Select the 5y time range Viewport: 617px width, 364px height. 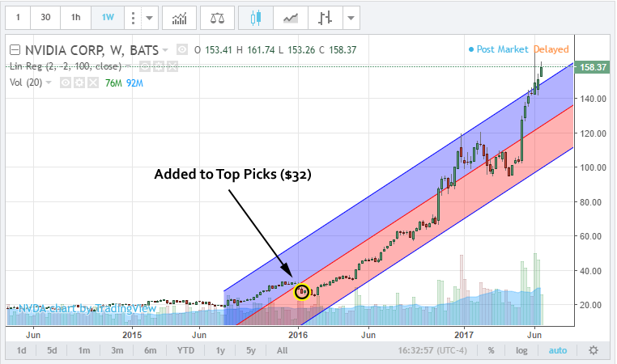(251, 350)
